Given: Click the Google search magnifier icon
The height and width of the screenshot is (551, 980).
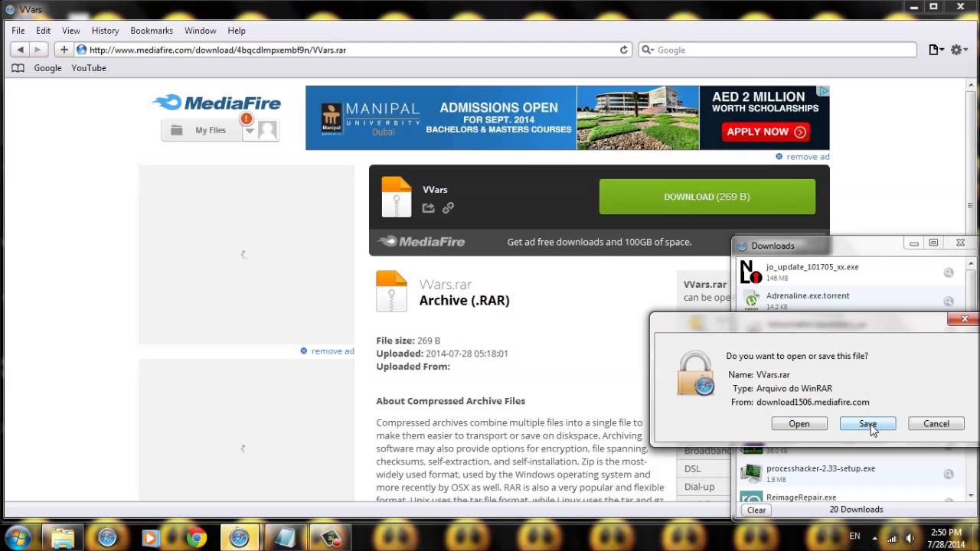Looking at the screenshot, I should click(x=648, y=50).
